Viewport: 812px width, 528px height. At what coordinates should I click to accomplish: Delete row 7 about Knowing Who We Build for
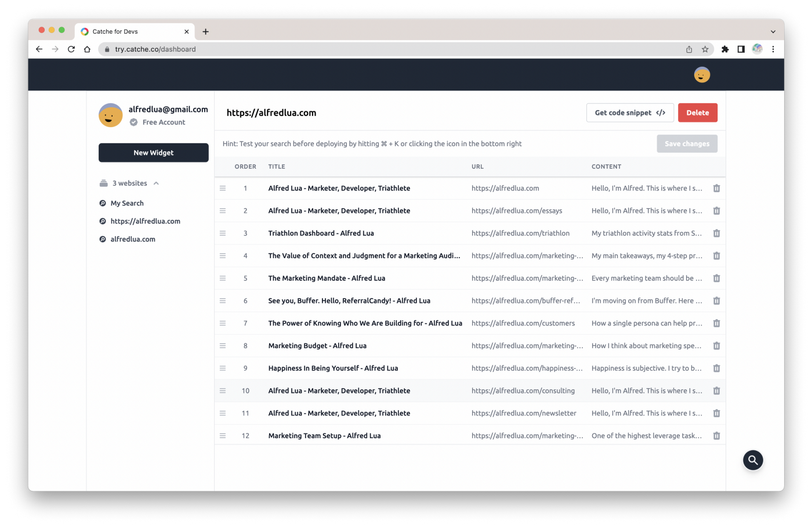[716, 323]
